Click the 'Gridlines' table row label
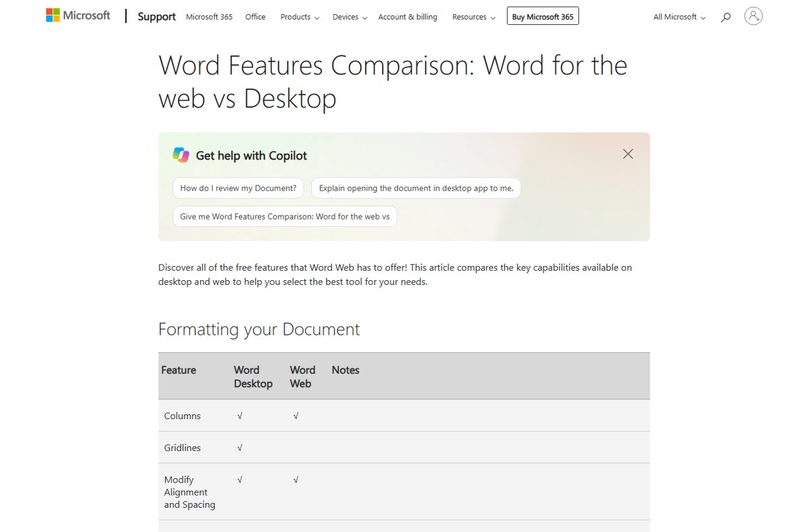The width and height of the screenshot is (808, 532). click(x=182, y=447)
